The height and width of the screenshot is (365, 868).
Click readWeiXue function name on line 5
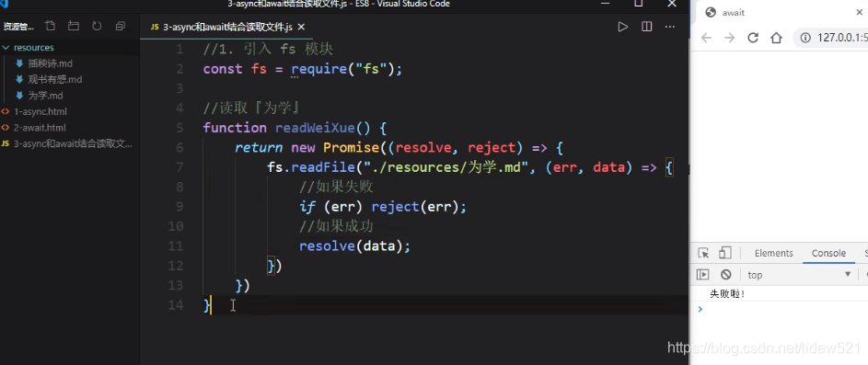pos(315,128)
